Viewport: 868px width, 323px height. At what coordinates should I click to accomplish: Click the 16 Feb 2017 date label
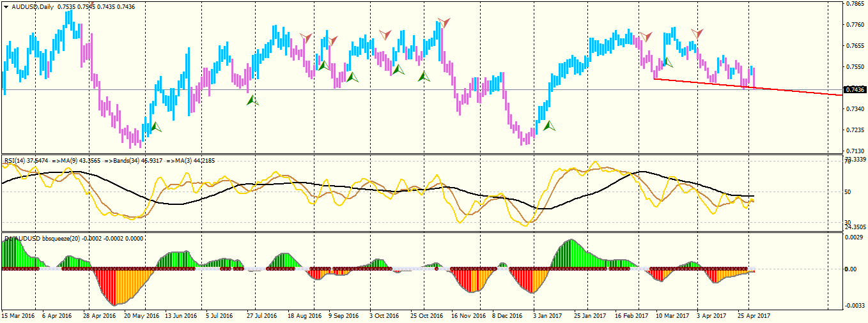coord(633,316)
